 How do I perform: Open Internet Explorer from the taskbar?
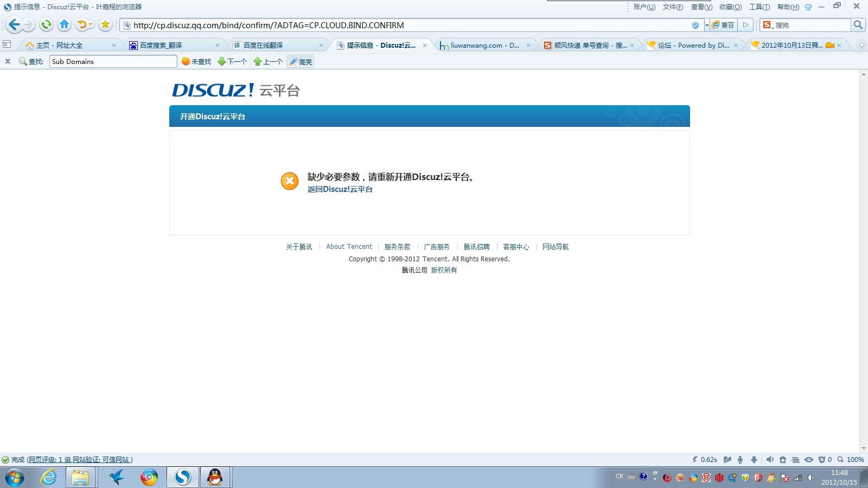(48, 478)
